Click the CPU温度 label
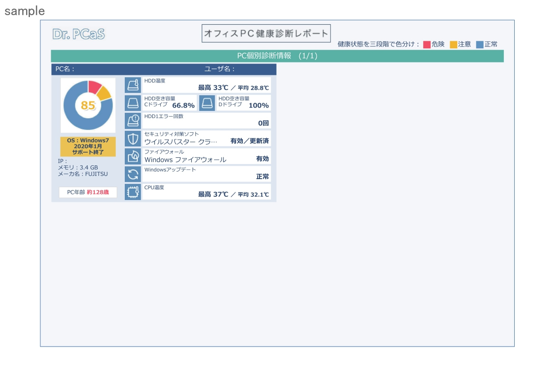555x392 pixels. point(154,188)
